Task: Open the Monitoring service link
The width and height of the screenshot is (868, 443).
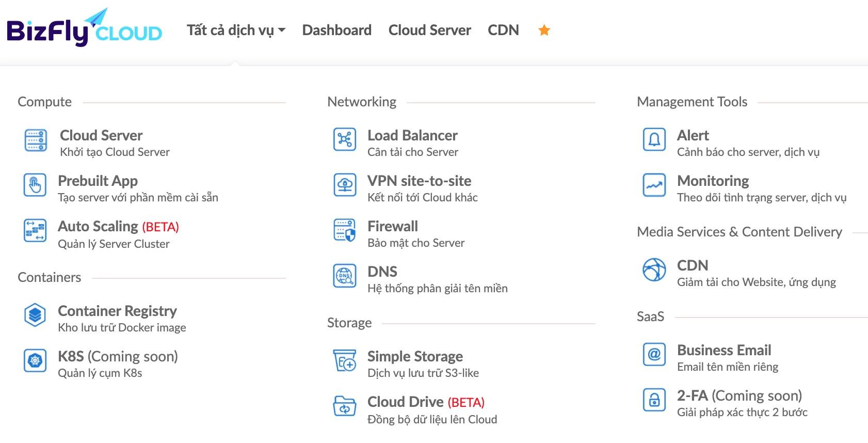Action: (713, 181)
